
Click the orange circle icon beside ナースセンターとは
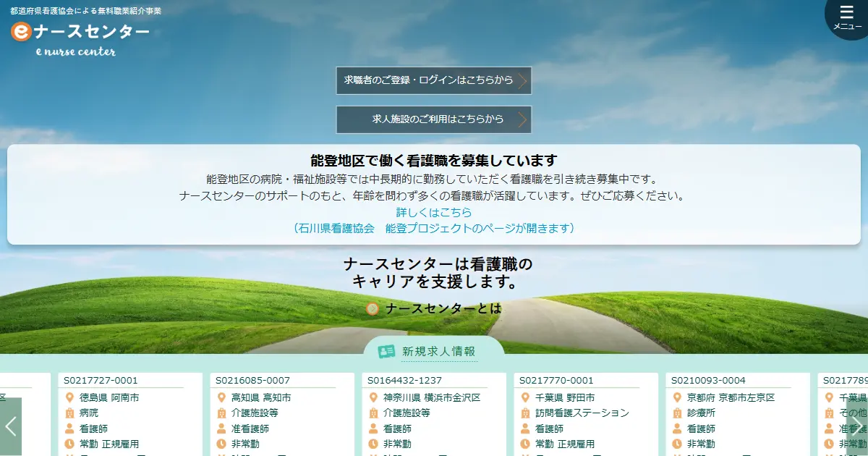[373, 309]
